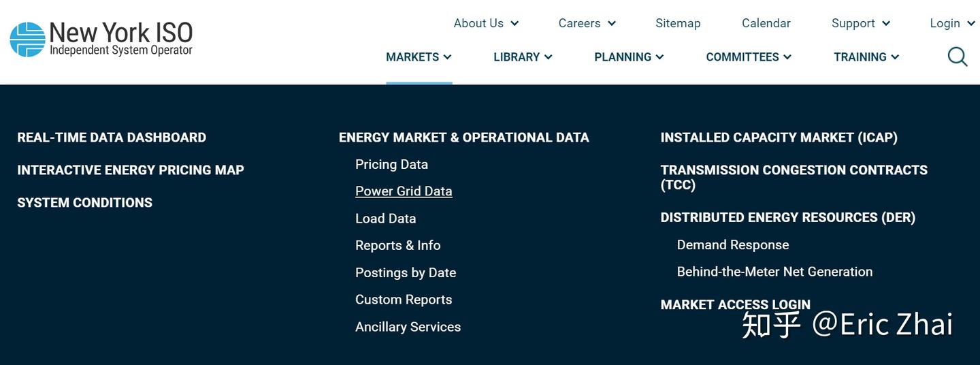Collapse the Markets menu tab
This screenshot has width=980, height=365.
point(419,57)
